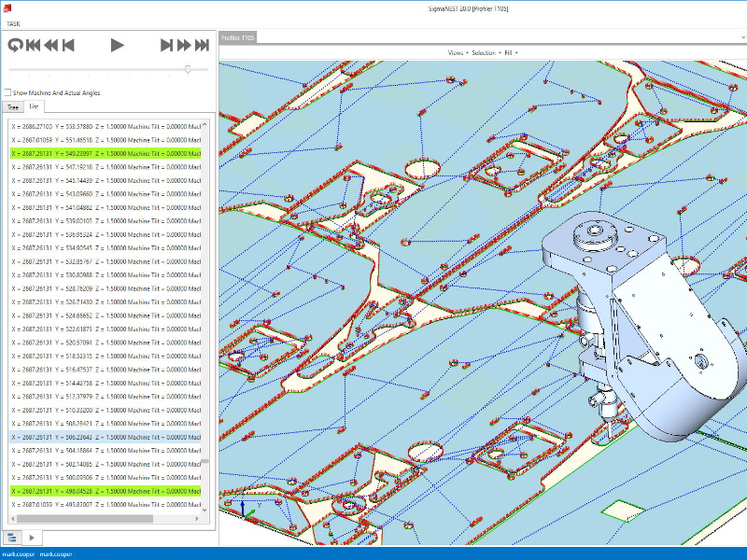The image size is (747, 560).
Task: Select list row Y = 512.37979
Action: coord(106,397)
